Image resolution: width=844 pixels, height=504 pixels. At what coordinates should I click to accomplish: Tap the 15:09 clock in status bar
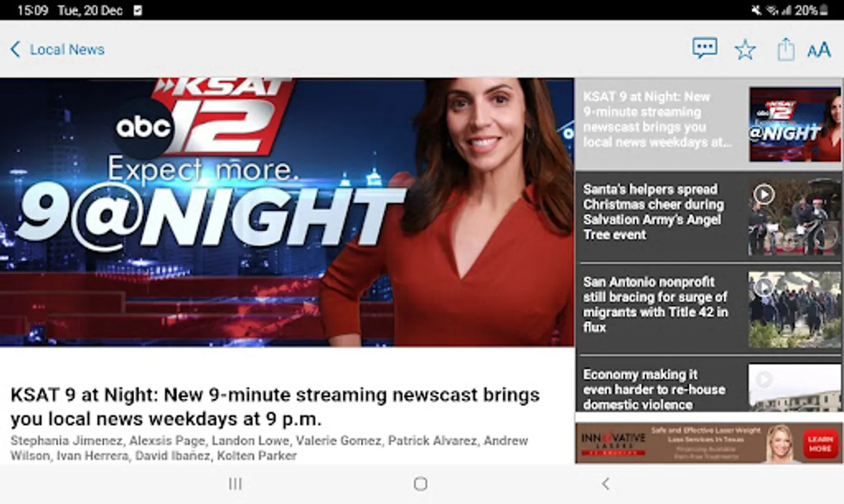(x=33, y=10)
